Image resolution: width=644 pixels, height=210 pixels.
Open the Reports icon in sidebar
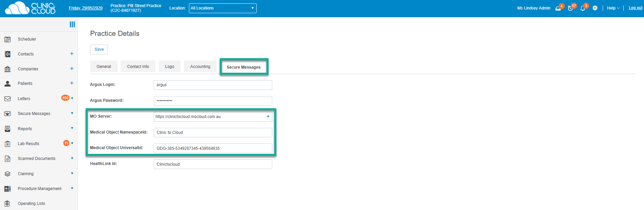coord(7,129)
